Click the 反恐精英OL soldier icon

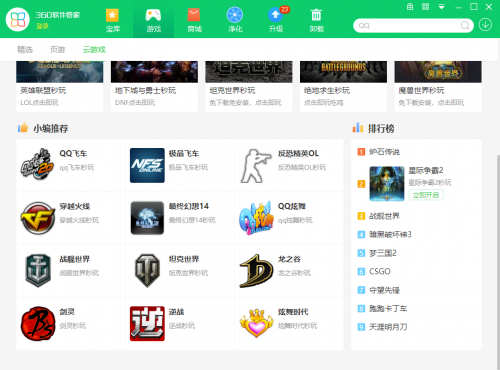click(256, 166)
